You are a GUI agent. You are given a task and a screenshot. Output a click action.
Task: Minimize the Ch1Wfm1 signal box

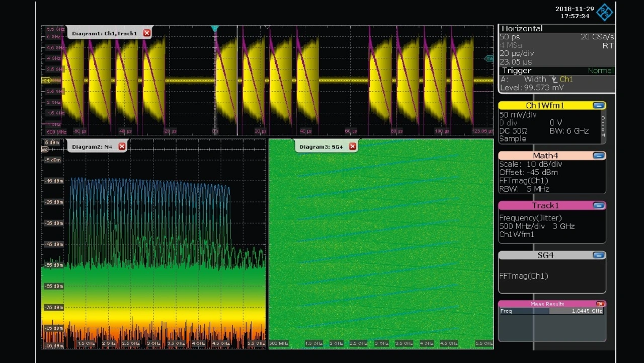point(598,106)
